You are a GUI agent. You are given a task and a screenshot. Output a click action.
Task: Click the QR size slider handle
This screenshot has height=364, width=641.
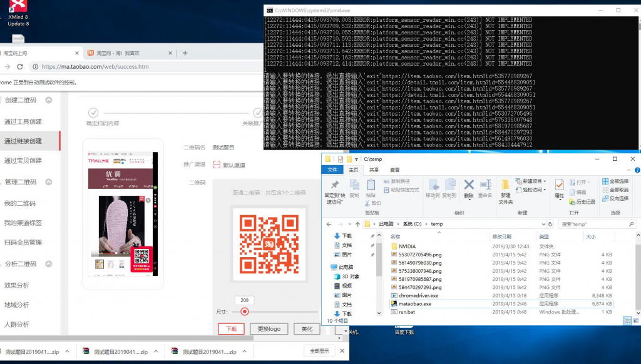tap(245, 311)
